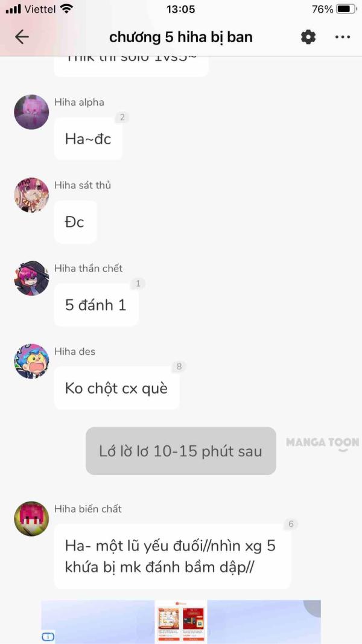The image size is (362, 644).
Task: Click the ad info icon
Action: click(x=48, y=637)
